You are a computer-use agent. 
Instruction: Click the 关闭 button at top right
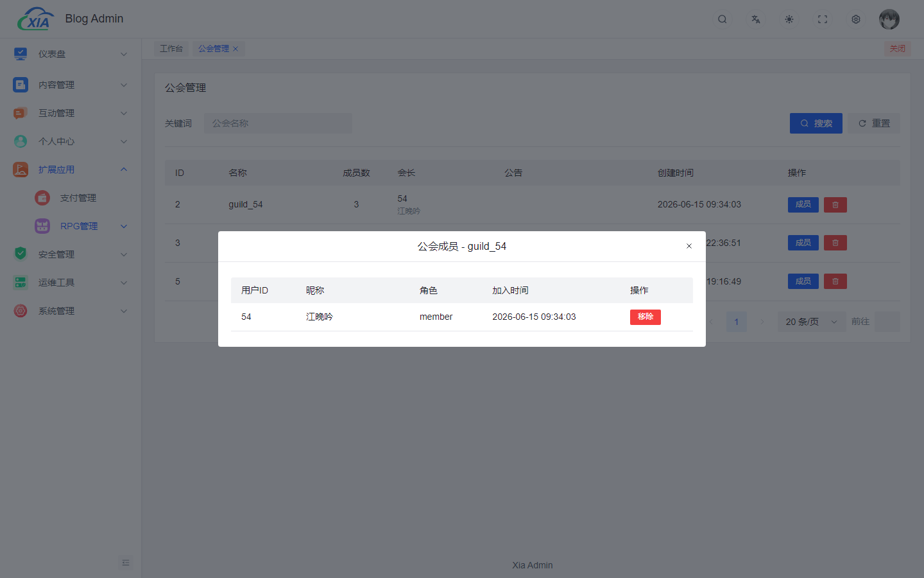tap(898, 49)
